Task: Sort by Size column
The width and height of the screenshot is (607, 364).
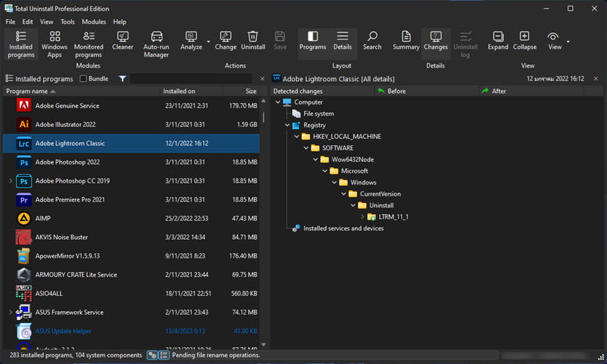Action: pyautogui.click(x=241, y=91)
